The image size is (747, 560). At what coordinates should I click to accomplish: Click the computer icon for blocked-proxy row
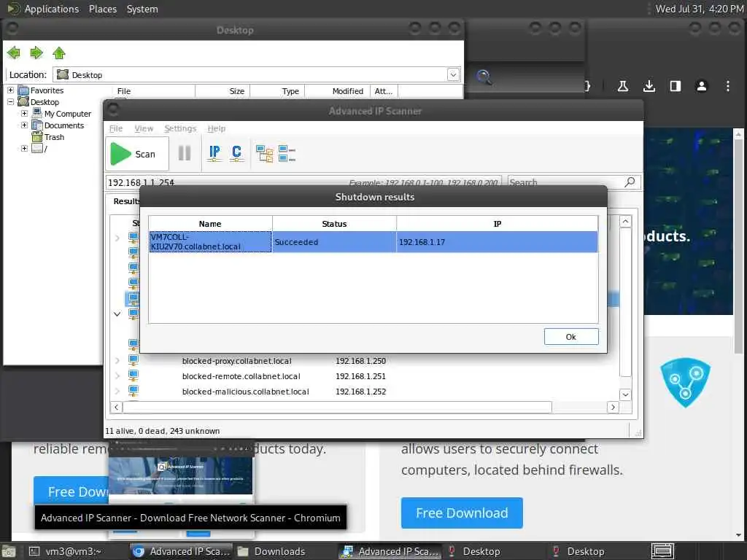(x=133, y=360)
